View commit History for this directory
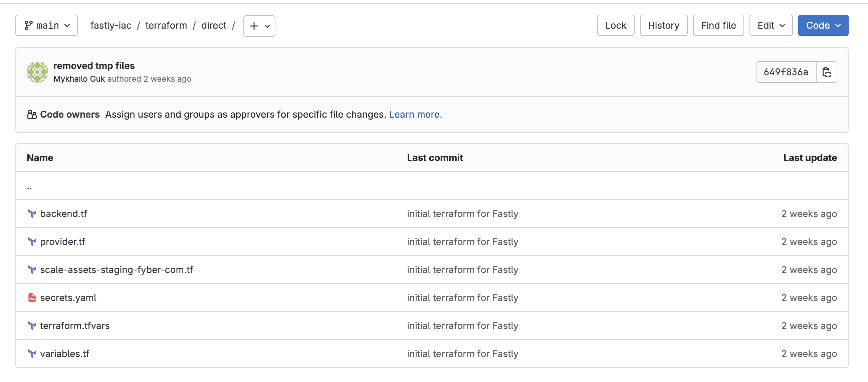 663,26
